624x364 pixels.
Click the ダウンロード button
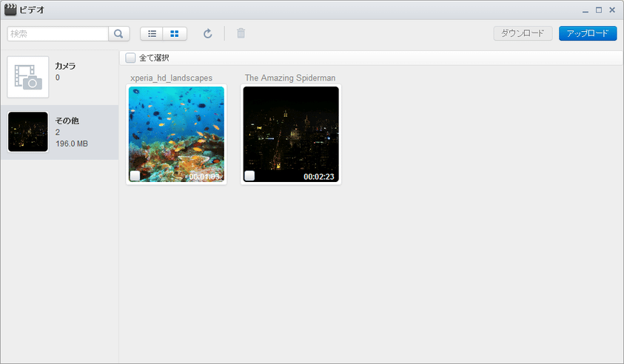pyautogui.click(x=523, y=33)
